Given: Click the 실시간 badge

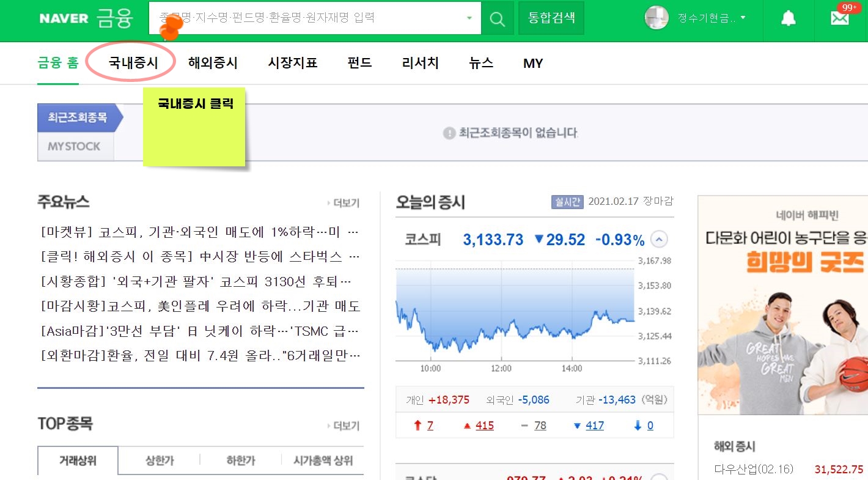Looking at the screenshot, I should tap(567, 202).
